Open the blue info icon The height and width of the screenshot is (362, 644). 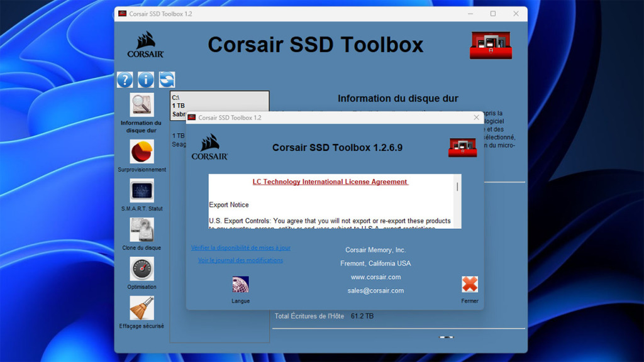[146, 80]
